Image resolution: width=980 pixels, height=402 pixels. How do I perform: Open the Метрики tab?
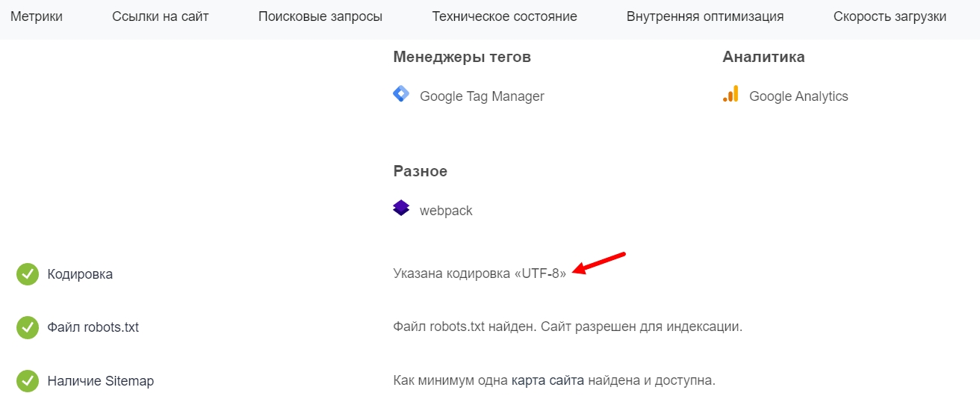click(x=37, y=16)
